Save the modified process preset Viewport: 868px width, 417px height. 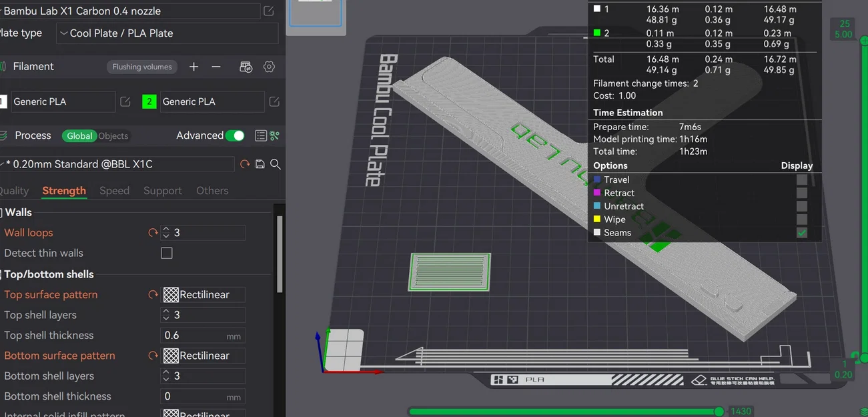[x=260, y=164]
